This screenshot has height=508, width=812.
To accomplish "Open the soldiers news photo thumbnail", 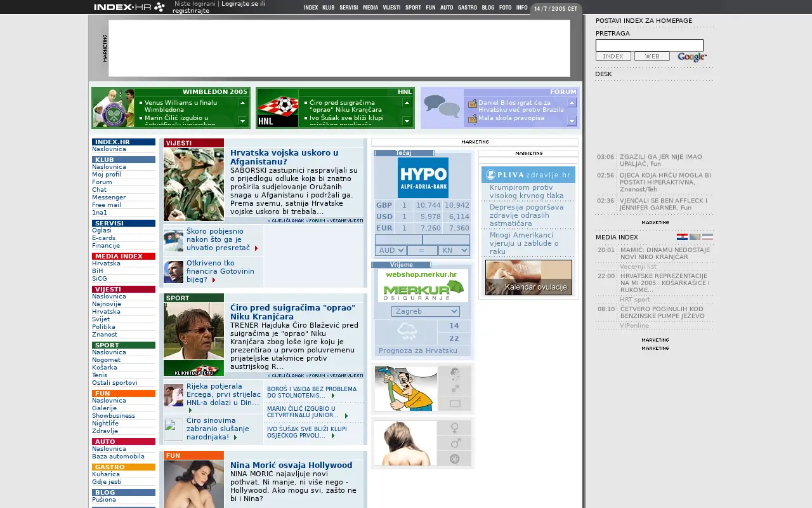I will coord(193,184).
